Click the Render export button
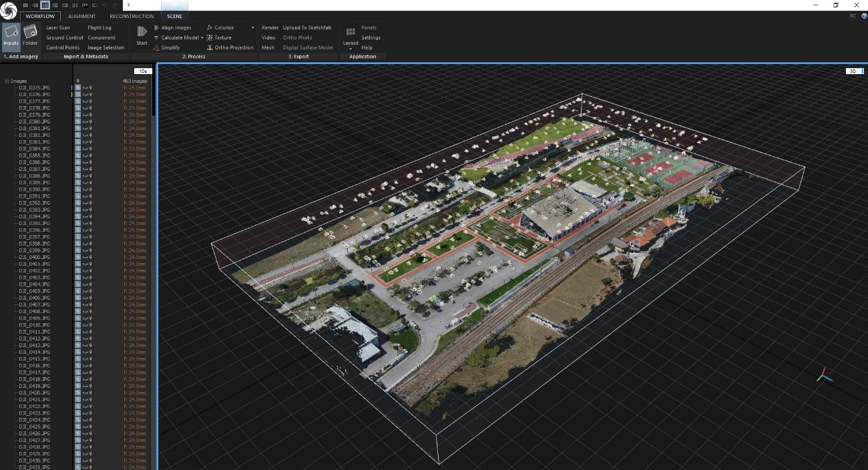Image resolution: width=868 pixels, height=470 pixels. pos(270,28)
